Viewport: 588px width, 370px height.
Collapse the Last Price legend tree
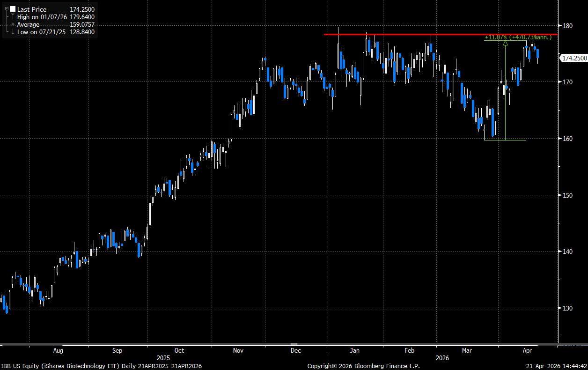coord(7,9)
